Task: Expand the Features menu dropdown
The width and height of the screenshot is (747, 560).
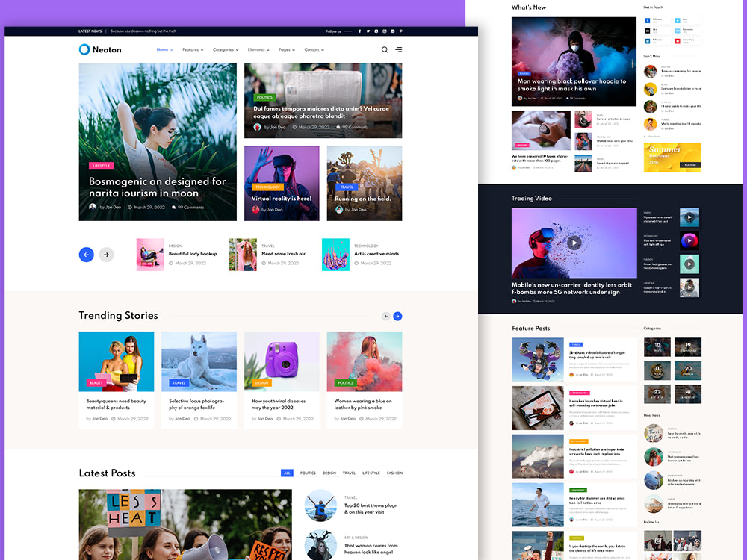Action: pos(193,49)
